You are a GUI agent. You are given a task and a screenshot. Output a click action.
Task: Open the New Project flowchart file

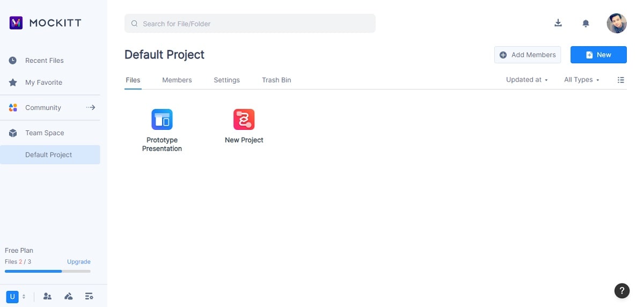[244, 119]
